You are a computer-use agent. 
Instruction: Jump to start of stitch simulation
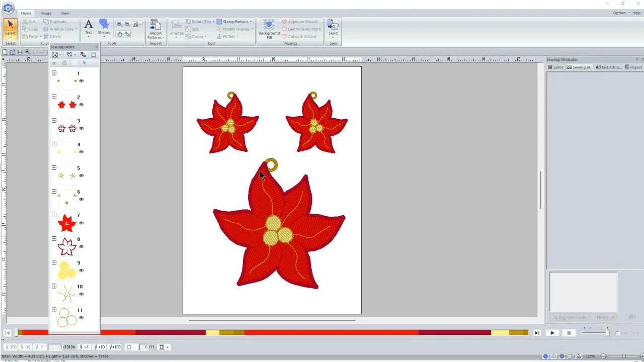click(x=8, y=333)
